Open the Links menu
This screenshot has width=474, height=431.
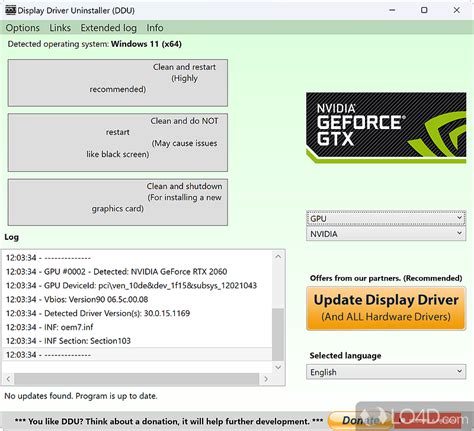(x=60, y=28)
